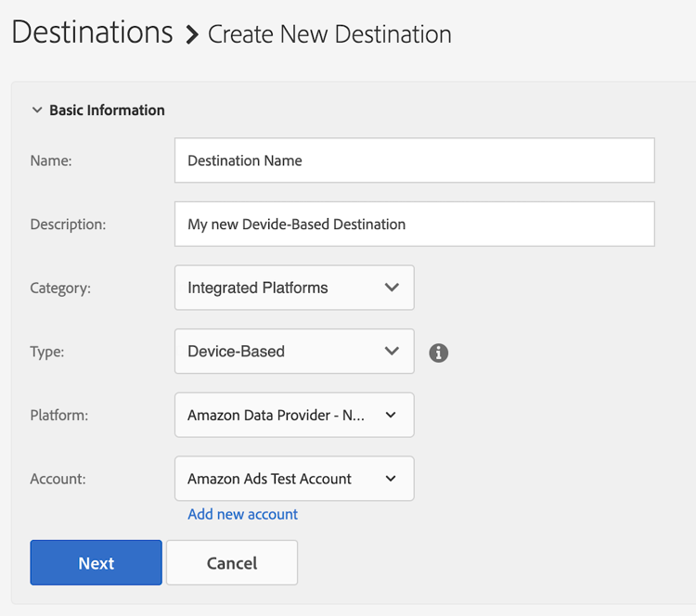The width and height of the screenshot is (696, 616).
Task: Click the down arrow in Platform selector
Action: coord(391,416)
